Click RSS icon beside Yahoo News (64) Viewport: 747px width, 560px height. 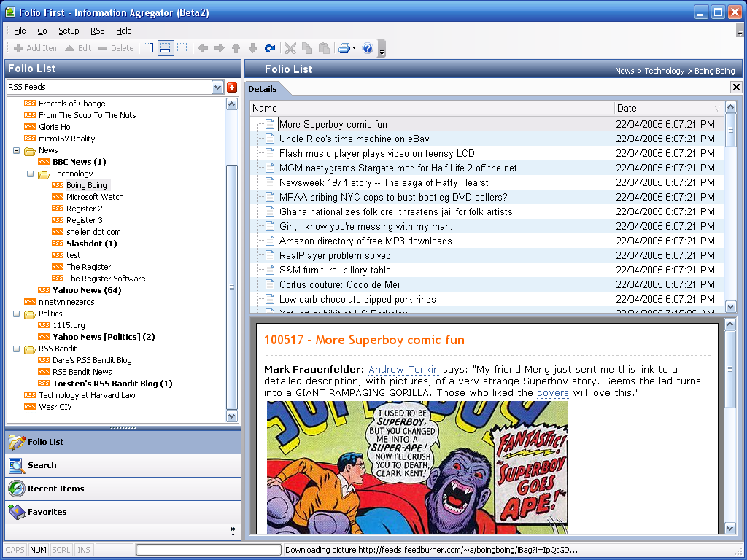[x=44, y=290]
